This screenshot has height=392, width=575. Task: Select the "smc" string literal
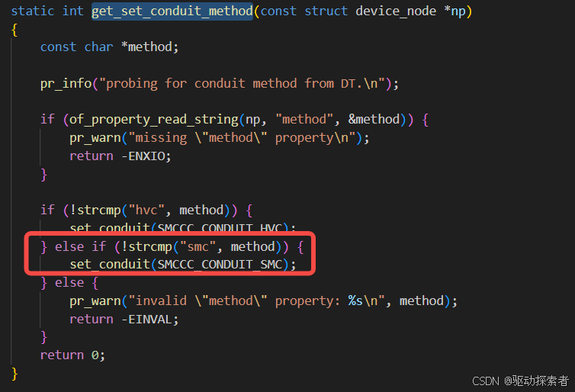click(198, 246)
